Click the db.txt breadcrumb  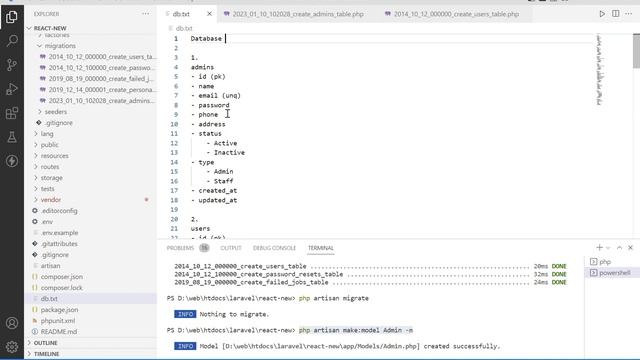point(184,28)
